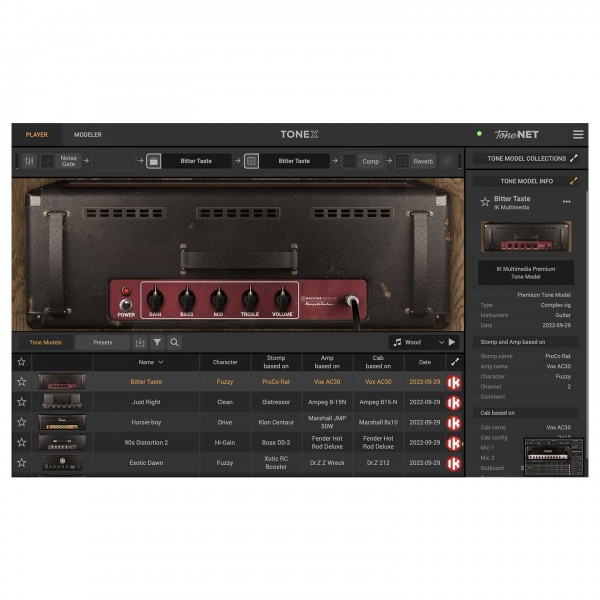Screen dimensions: 600x600
Task: Click the Comp module icon
Action: [x=349, y=161]
